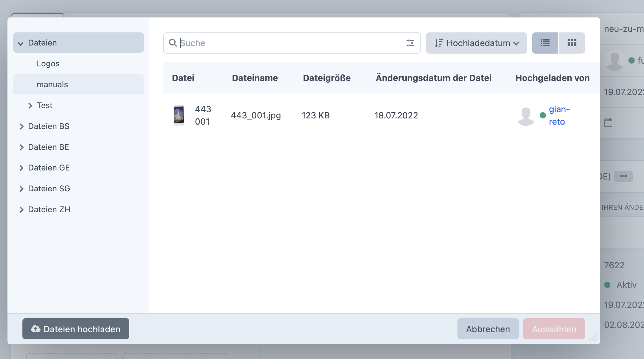The image size is (644, 359).
Task: Click the avatar icon near neu-zu-m
Action: click(614, 60)
